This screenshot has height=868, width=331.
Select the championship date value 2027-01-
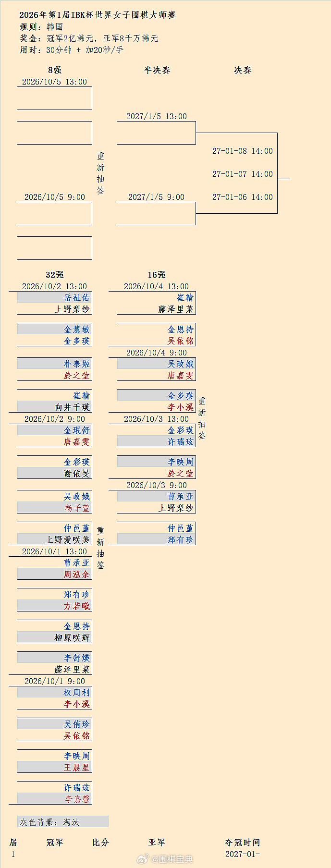pyautogui.click(x=243, y=854)
